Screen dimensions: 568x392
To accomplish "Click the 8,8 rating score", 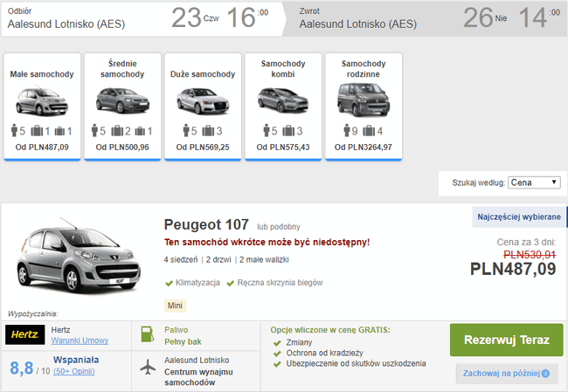I will pyautogui.click(x=22, y=368).
